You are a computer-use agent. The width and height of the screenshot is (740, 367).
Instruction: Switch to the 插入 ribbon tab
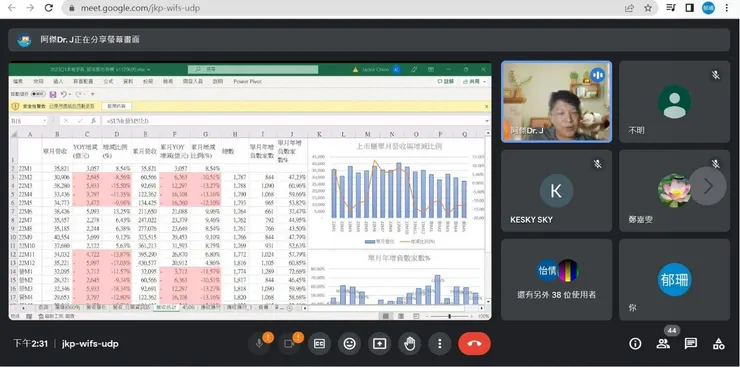(58, 81)
